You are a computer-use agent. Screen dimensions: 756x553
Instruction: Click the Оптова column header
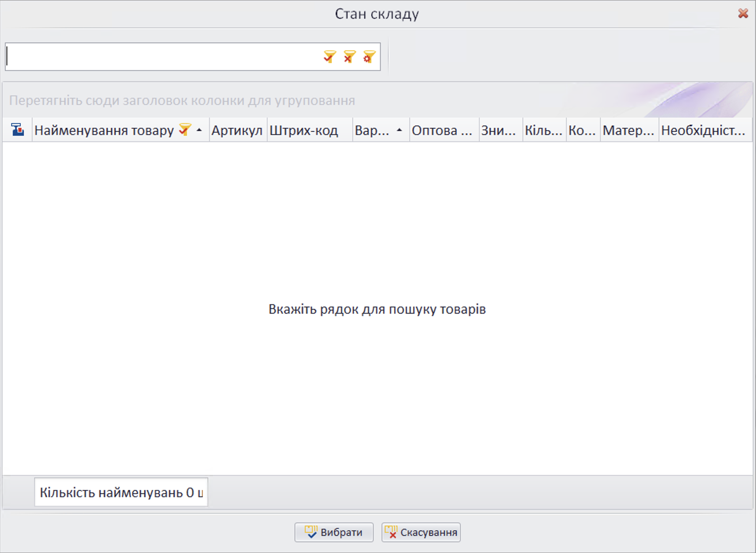pyautogui.click(x=442, y=130)
